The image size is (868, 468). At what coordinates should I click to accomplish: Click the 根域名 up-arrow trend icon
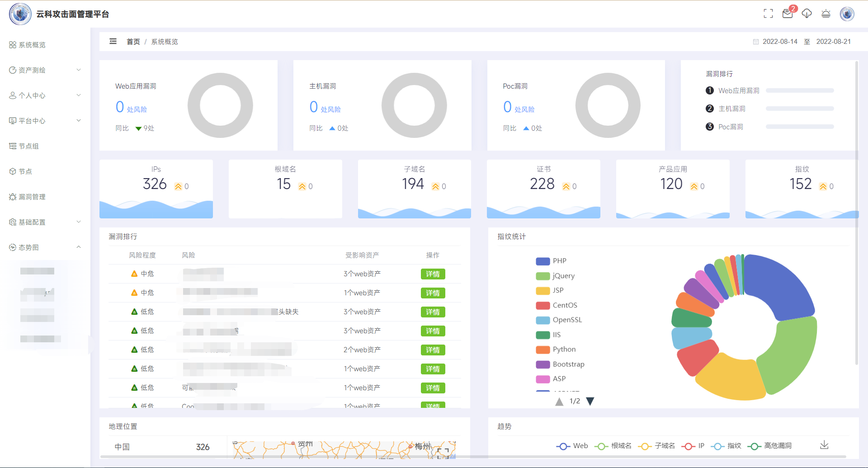(302, 186)
